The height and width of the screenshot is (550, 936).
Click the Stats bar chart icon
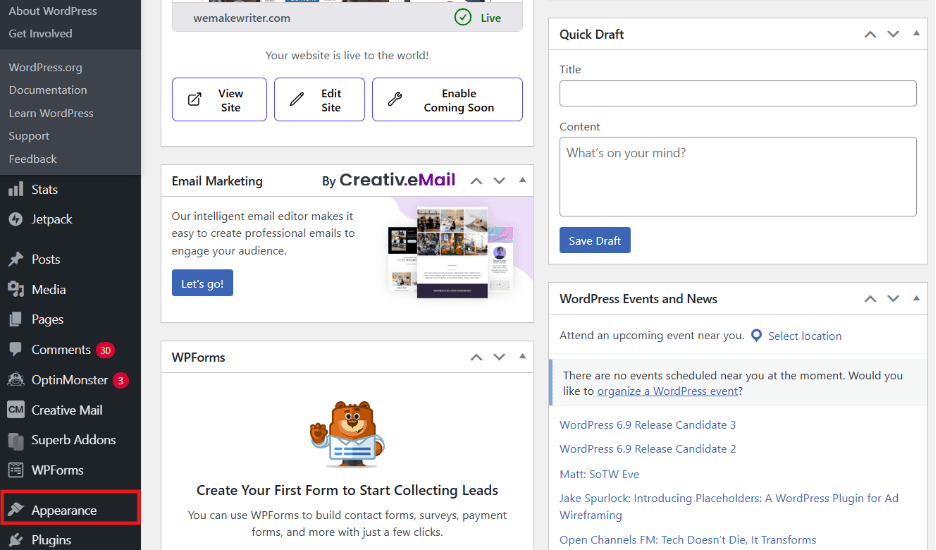pos(15,189)
